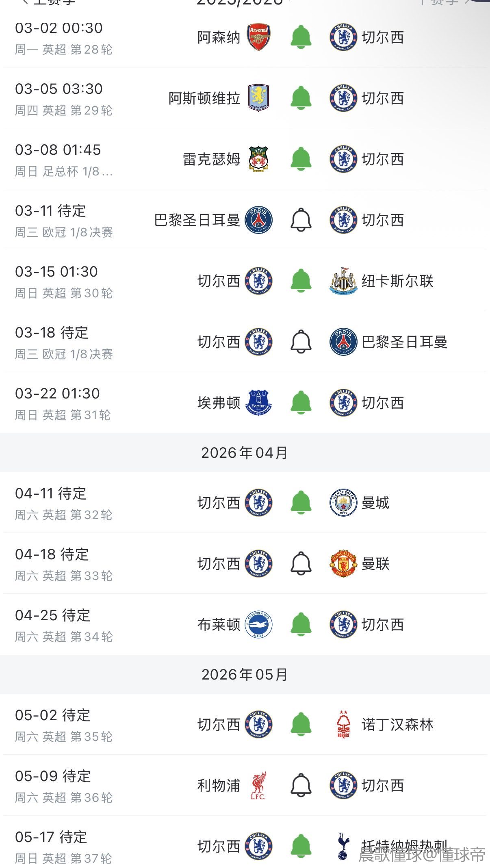Enable reminder bell for 曼联 match
Viewport: 490px width, 868px height.
click(301, 563)
